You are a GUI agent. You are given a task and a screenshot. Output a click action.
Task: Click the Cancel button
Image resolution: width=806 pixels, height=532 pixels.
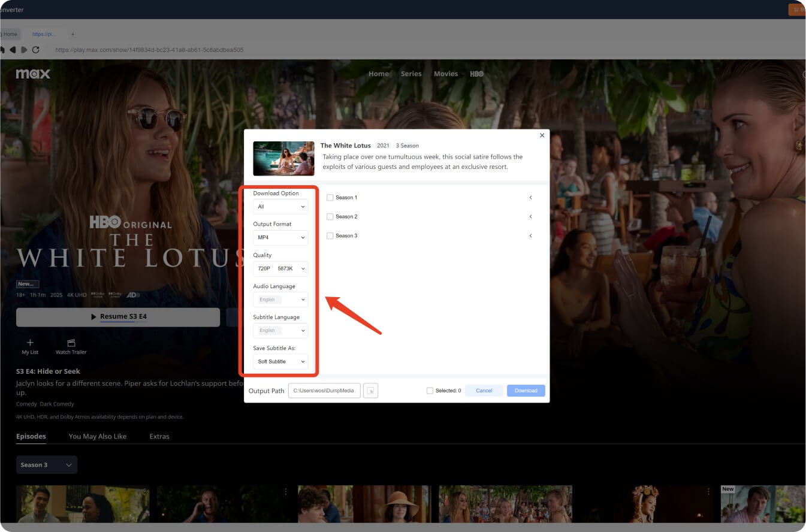[484, 391]
